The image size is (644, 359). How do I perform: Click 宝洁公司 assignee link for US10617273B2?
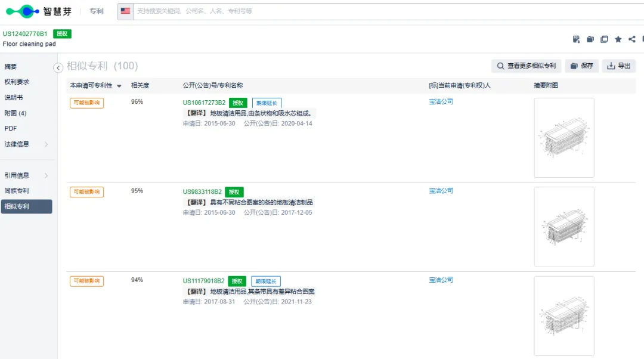point(441,101)
